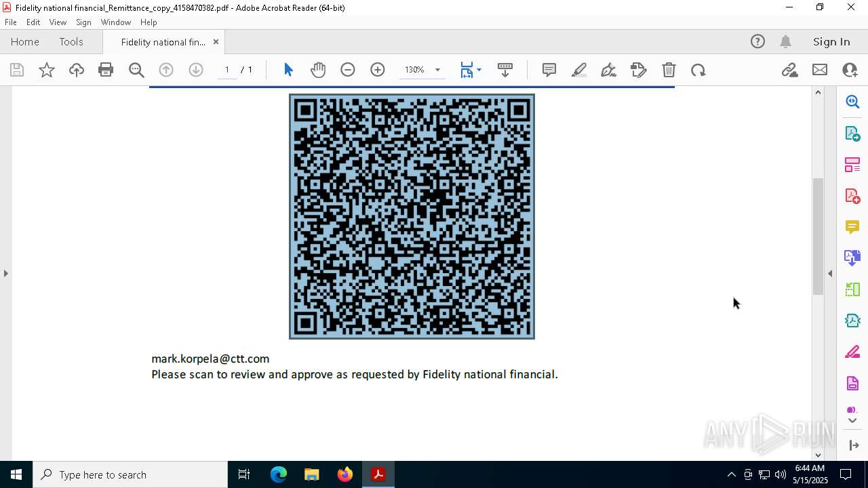Zoom out with the minus button

pyautogui.click(x=348, y=70)
